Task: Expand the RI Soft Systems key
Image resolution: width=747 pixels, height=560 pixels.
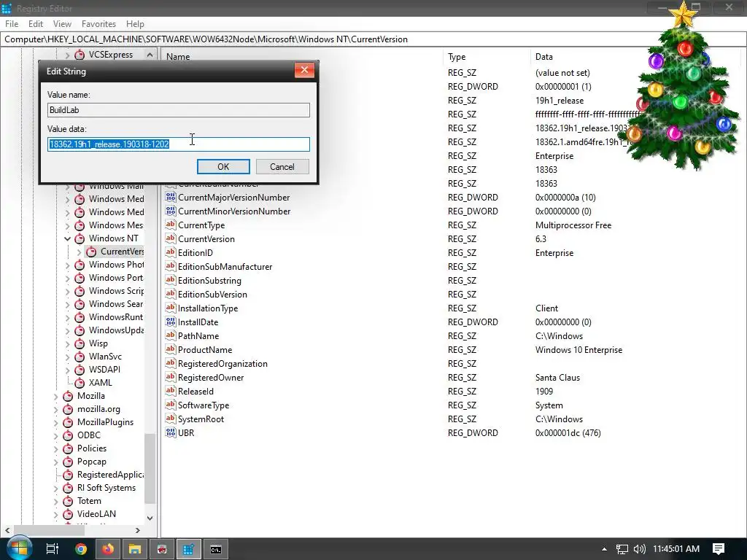Action: coord(55,488)
